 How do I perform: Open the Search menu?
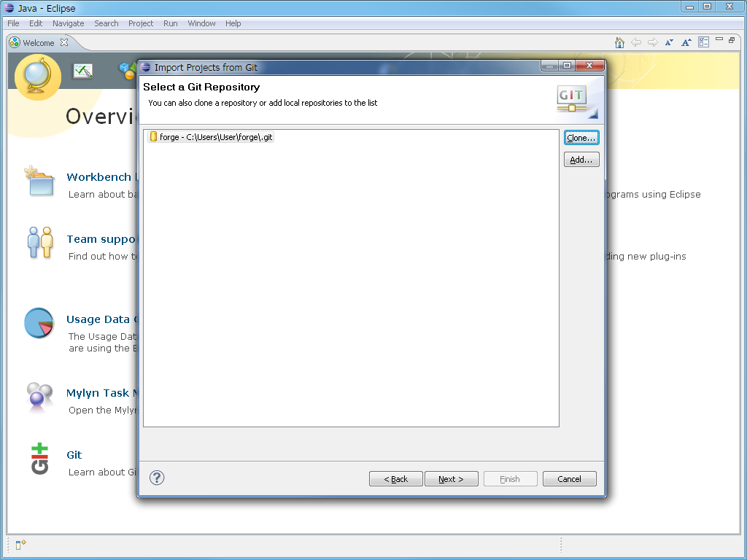point(107,23)
